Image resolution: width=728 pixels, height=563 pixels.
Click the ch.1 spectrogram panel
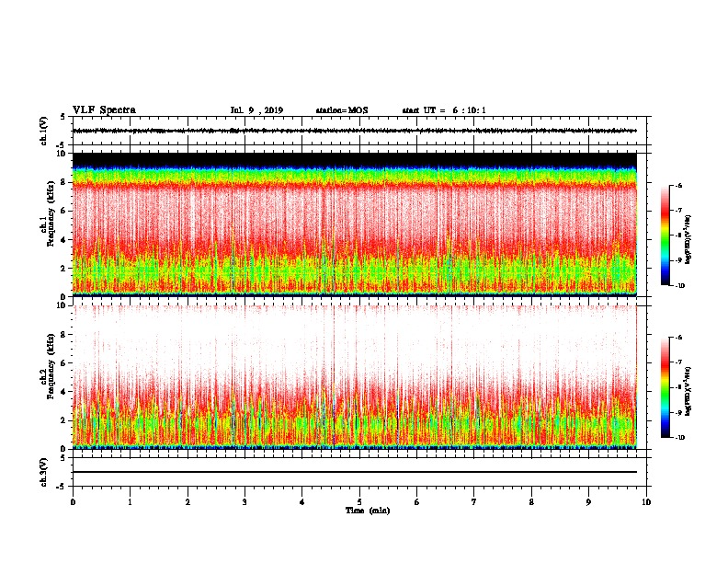pyautogui.click(x=354, y=224)
